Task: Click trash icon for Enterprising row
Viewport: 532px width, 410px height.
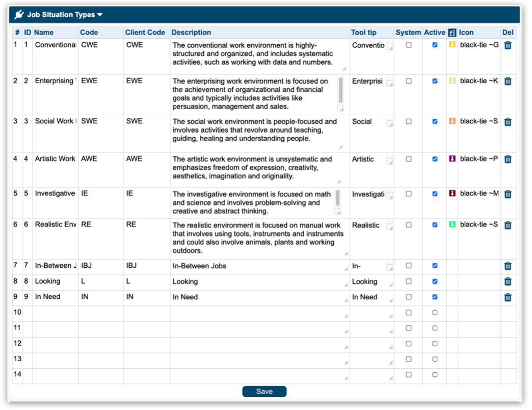Action: point(508,81)
